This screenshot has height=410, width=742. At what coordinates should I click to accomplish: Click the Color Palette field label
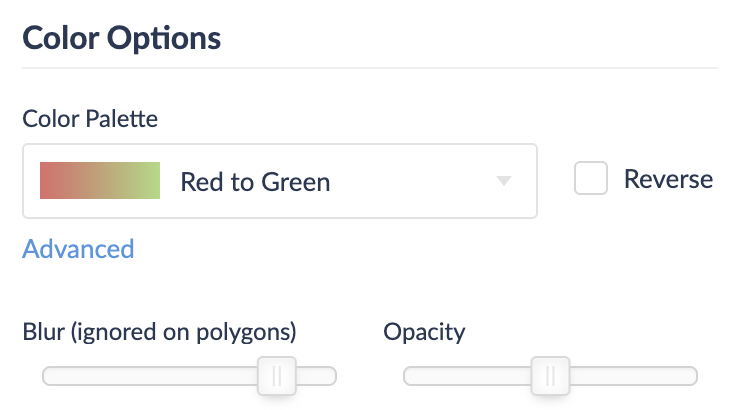click(x=90, y=119)
